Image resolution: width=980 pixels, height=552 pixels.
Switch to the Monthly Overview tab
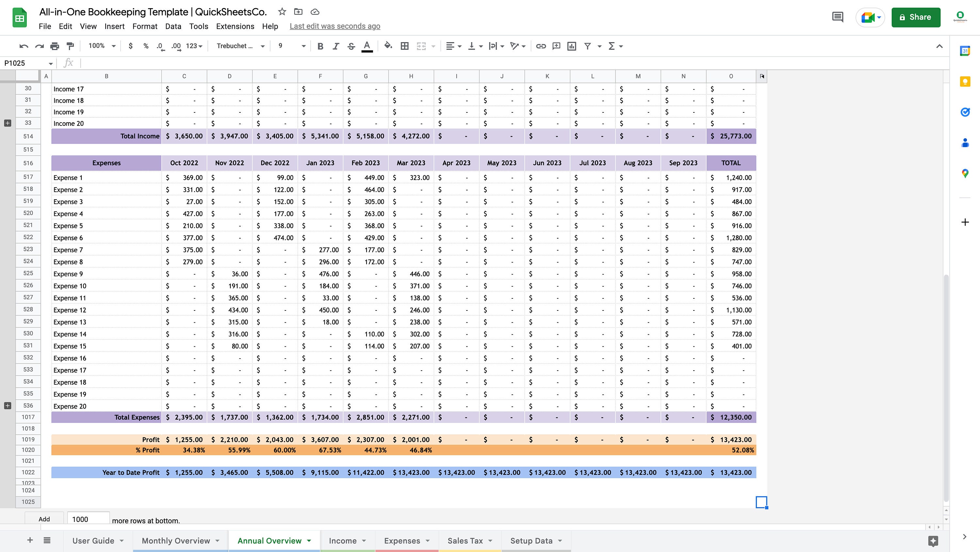click(x=180, y=541)
